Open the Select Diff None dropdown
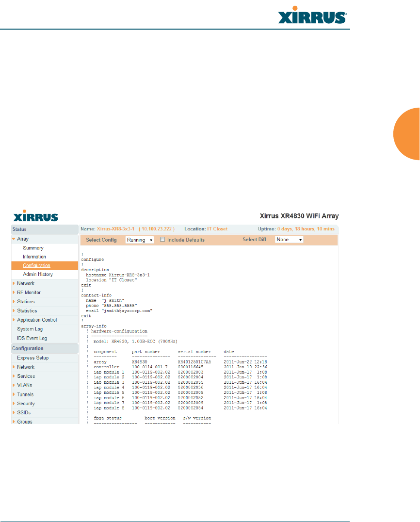420x522 pixels. 289,239
